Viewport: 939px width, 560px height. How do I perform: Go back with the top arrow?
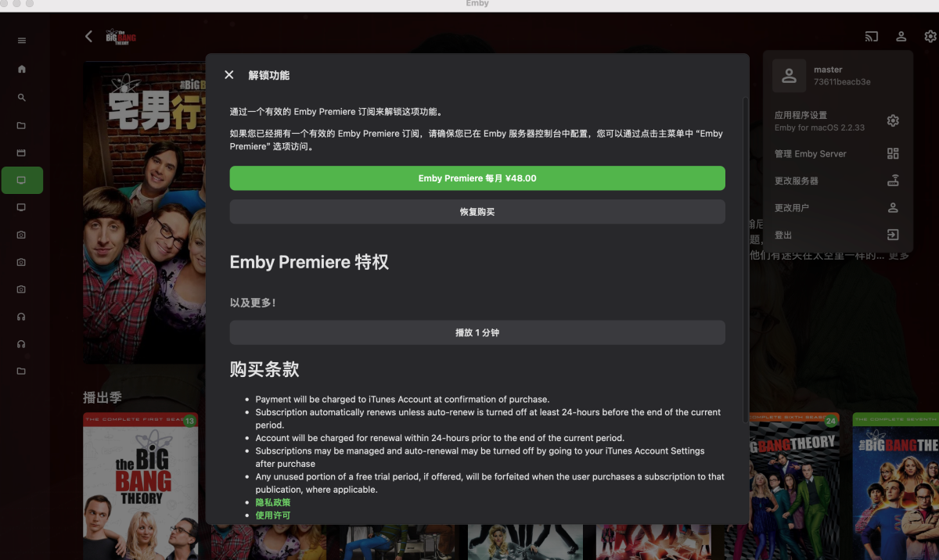pyautogui.click(x=88, y=36)
